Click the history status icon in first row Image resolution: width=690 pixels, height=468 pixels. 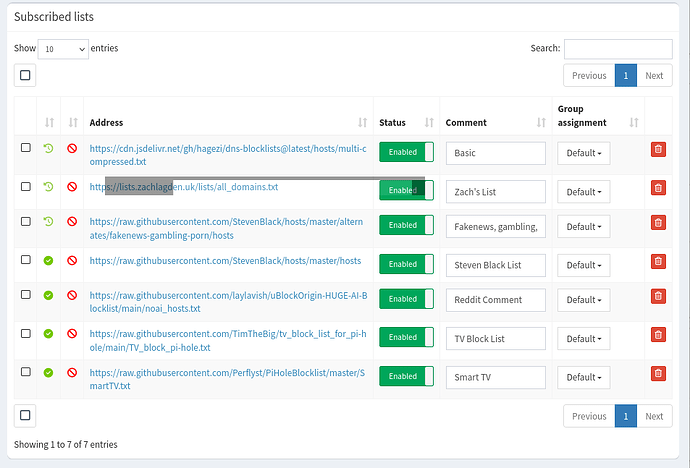48,149
